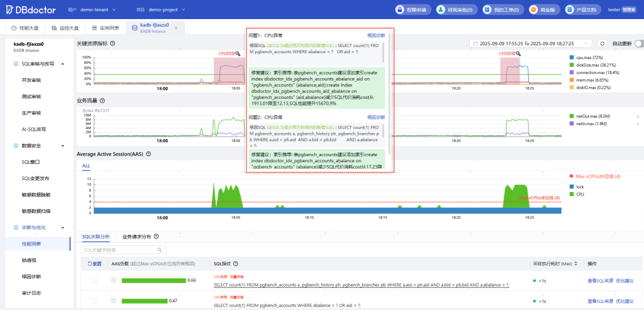Viewport: 644px width, 310px height.
Task: Click the 实例列表 list icon
Action: [x=94, y=28]
